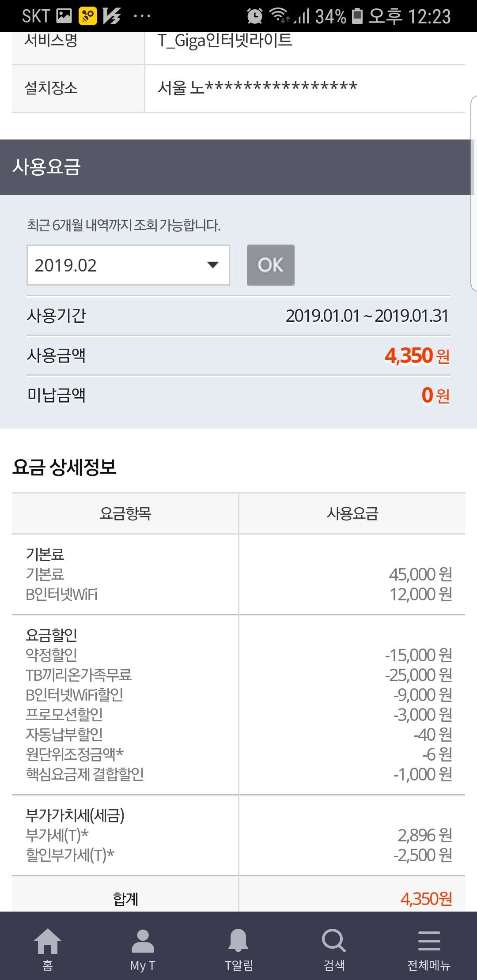Select the 2019.02 billing month field
The width and height of the screenshot is (477, 980).
coord(115,265)
